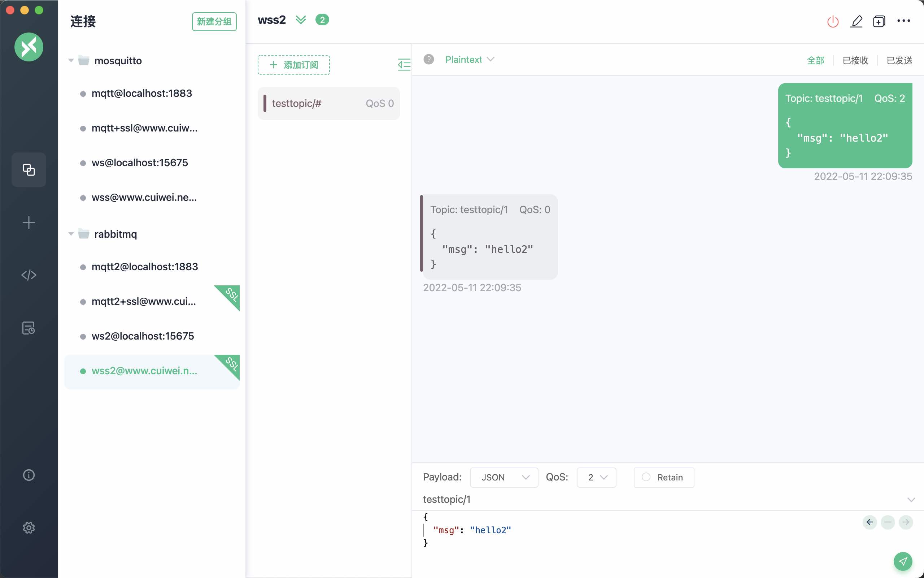
Task: Click the 连接 panel heading
Action: [x=83, y=21]
